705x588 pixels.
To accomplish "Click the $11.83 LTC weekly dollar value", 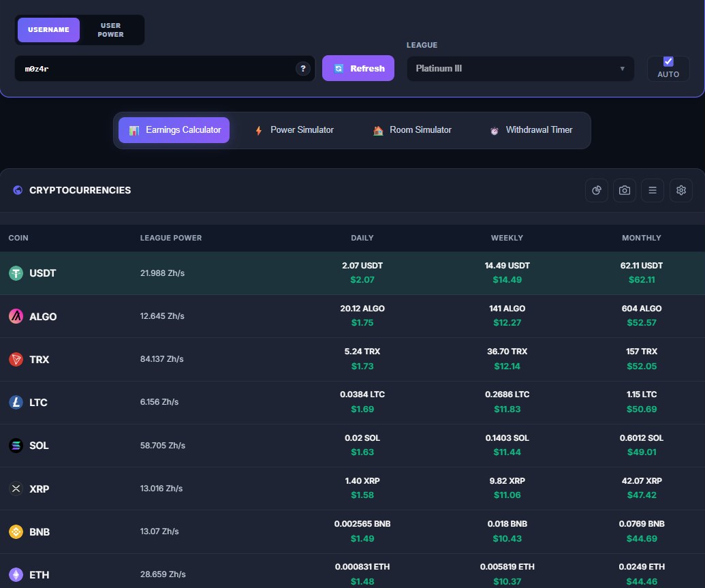I will tap(507, 409).
